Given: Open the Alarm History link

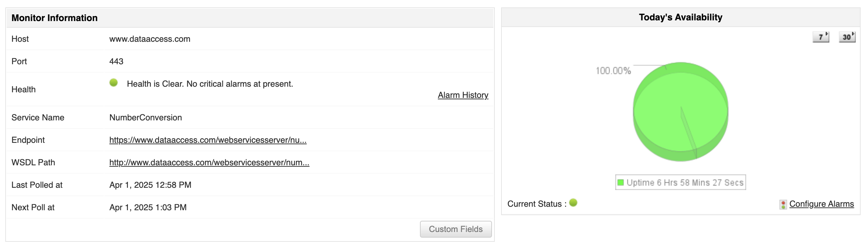Looking at the screenshot, I should [x=463, y=95].
